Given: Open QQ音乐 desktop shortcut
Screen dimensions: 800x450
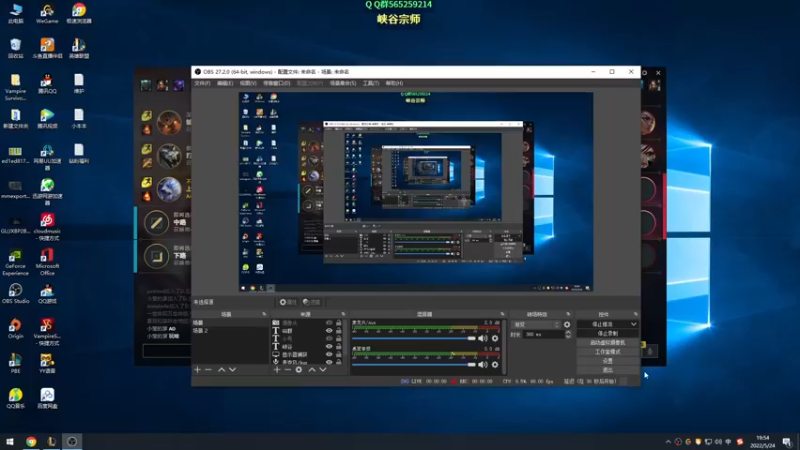Looking at the screenshot, I should (x=15, y=399).
